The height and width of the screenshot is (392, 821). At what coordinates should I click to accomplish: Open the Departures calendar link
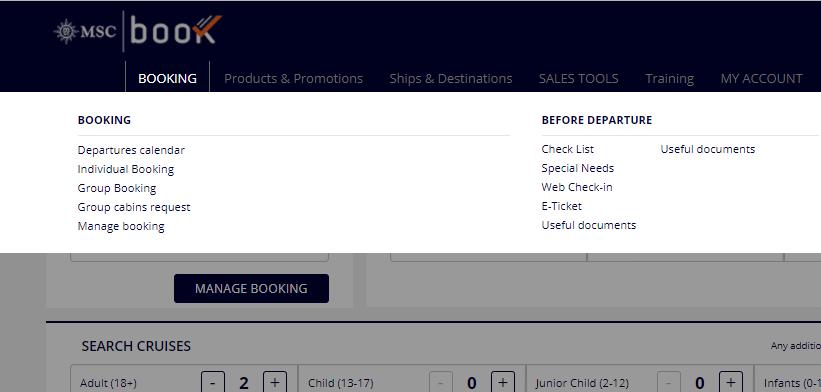(x=131, y=150)
